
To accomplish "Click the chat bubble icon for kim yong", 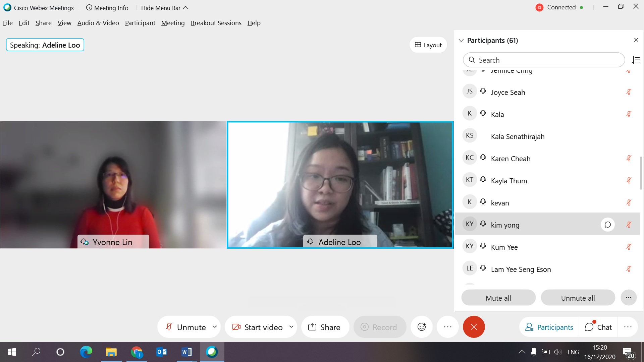I will click(x=607, y=225).
